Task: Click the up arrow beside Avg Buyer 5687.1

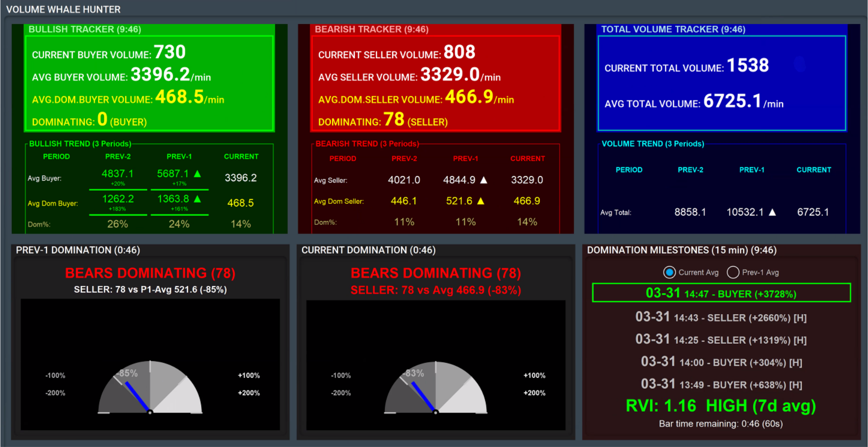Action: [x=198, y=174]
